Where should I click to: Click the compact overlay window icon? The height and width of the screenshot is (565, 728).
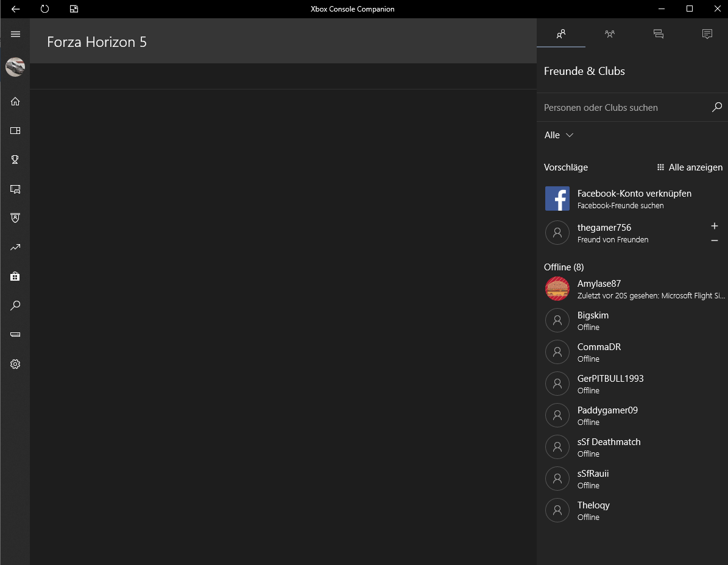(x=74, y=9)
